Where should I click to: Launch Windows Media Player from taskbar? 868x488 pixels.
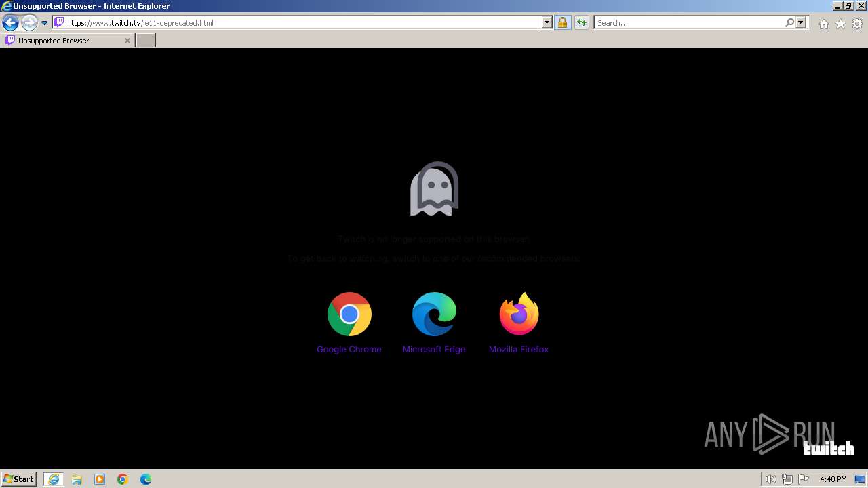point(100,479)
